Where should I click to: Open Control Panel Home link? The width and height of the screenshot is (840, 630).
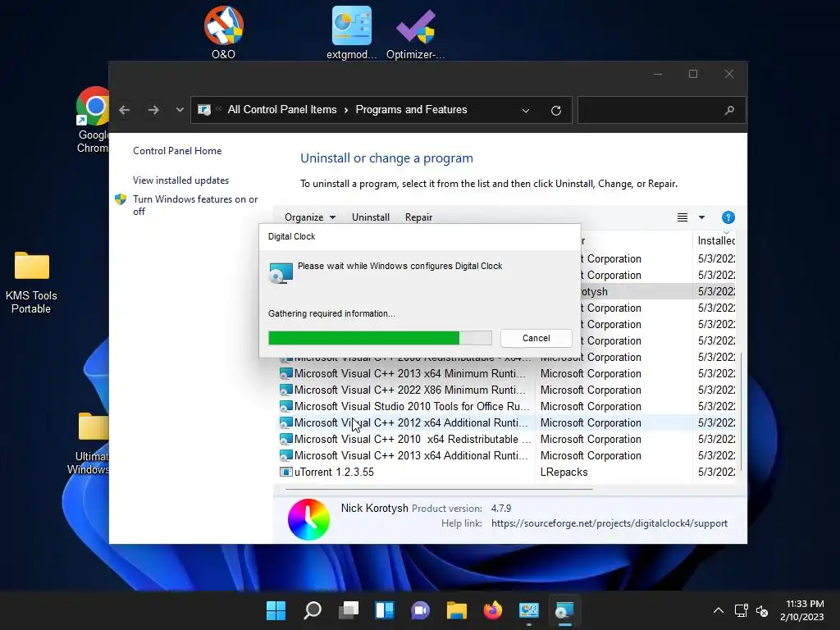click(177, 151)
